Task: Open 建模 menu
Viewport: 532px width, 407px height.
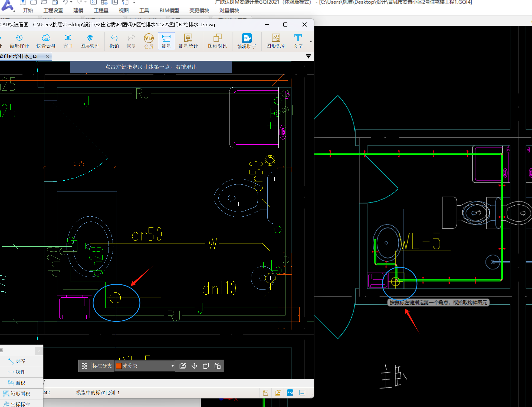Action: coord(78,10)
